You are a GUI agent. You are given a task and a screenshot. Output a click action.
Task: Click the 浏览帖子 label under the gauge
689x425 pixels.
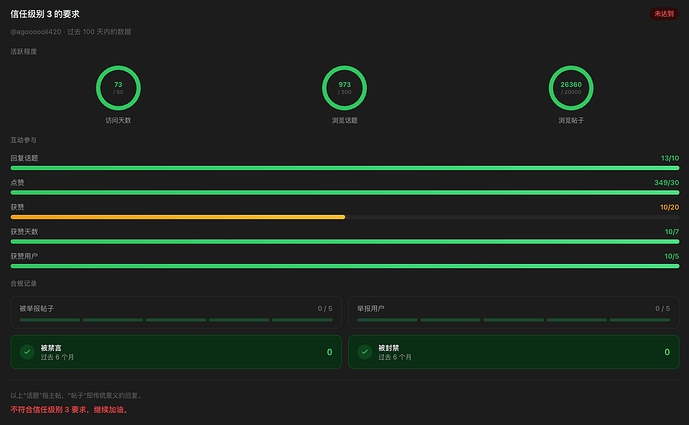tap(571, 120)
